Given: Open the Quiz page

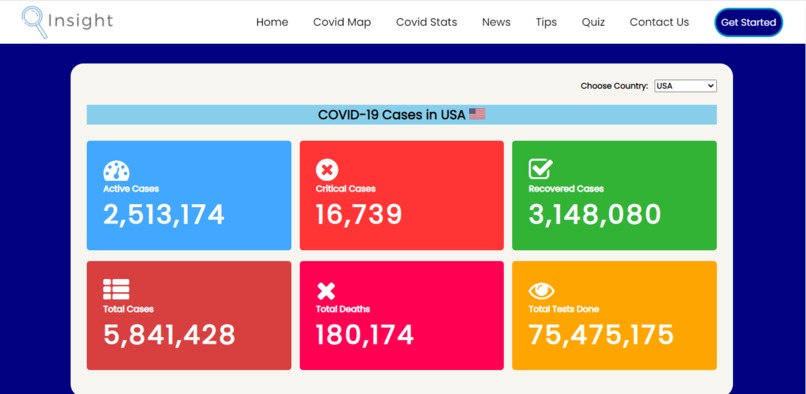Looking at the screenshot, I should 593,22.
